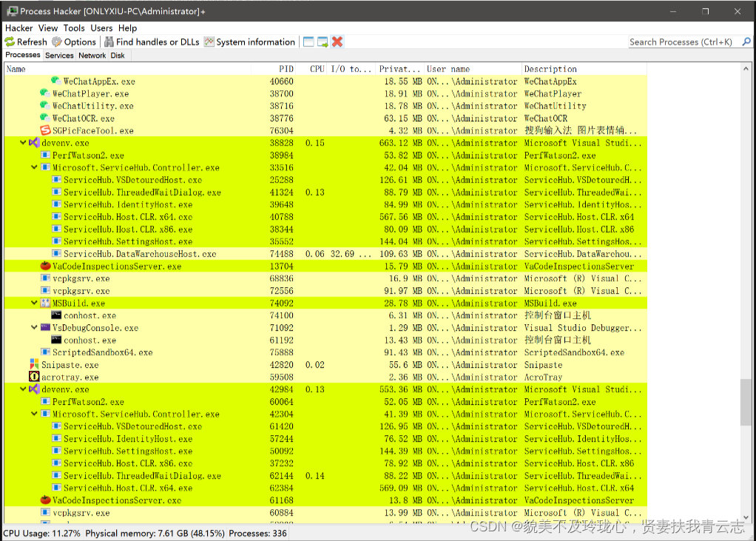The height and width of the screenshot is (541, 756).
Task: Collapse the devenv.exe process tree
Action: point(23,143)
